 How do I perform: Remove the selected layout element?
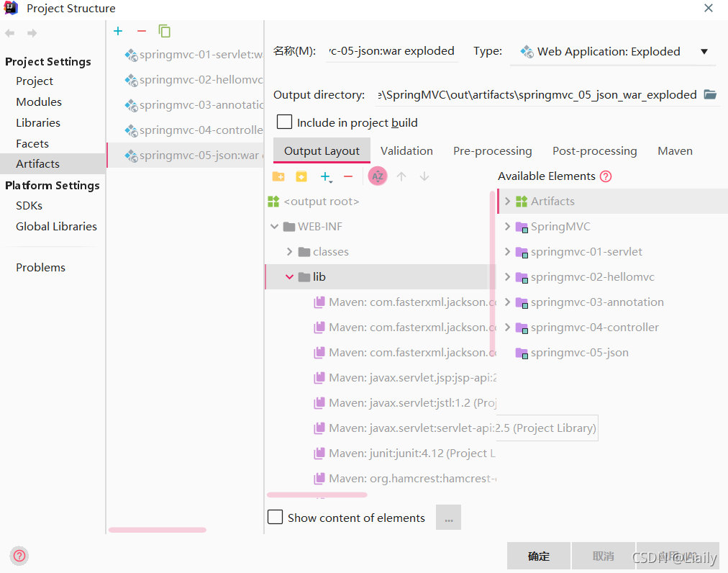coord(348,176)
